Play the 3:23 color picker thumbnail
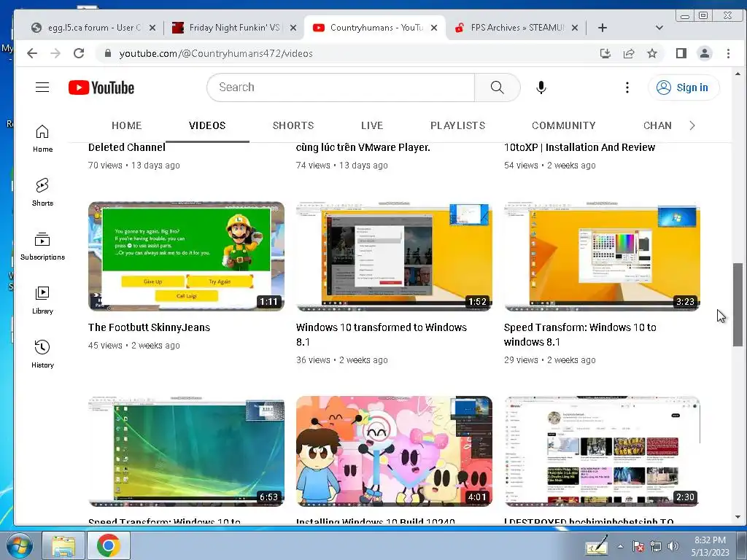Image resolution: width=747 pixels, height=560 pixels. [602, 256]
